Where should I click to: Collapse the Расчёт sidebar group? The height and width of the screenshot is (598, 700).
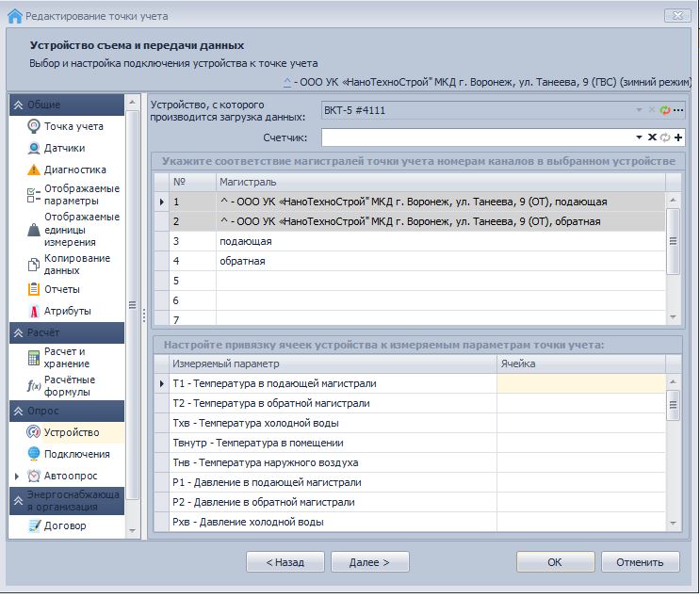pyautogui.click(x=18, y=333)
